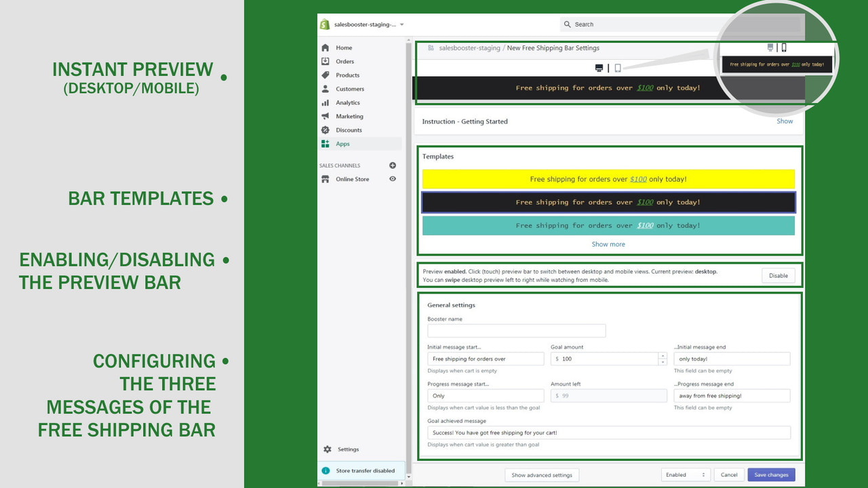Open the Analytics section

tap(327, 102)
